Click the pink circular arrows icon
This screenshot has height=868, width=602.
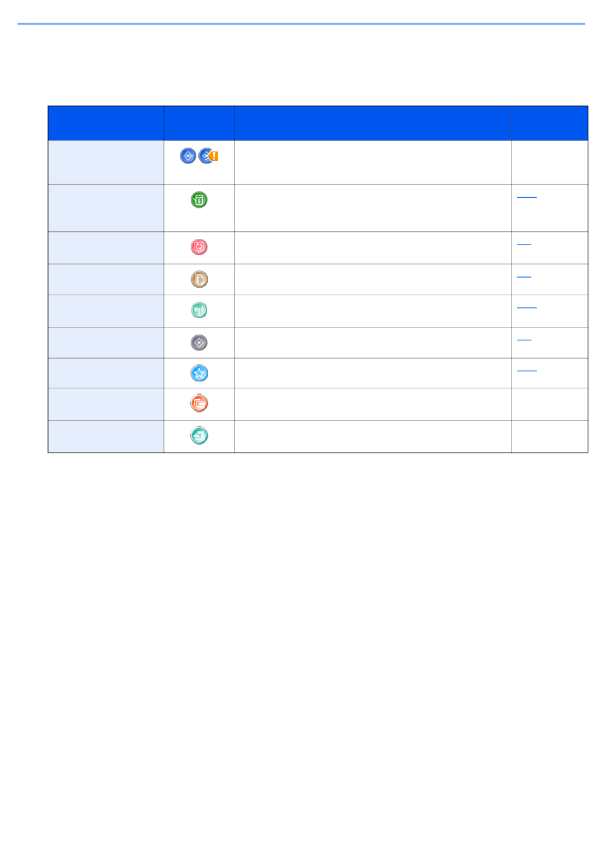pyautogui.click(x=199, y=247)
